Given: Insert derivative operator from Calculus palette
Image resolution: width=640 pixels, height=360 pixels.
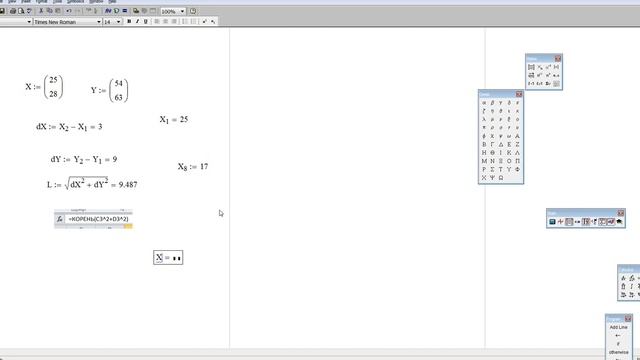Looking at the screenshot, I should [623, 278].
